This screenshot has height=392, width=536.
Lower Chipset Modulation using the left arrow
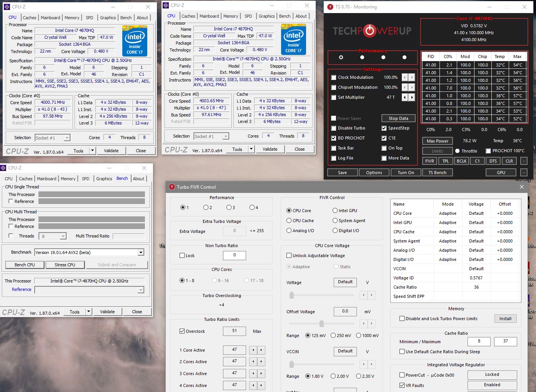coord(405,87)
